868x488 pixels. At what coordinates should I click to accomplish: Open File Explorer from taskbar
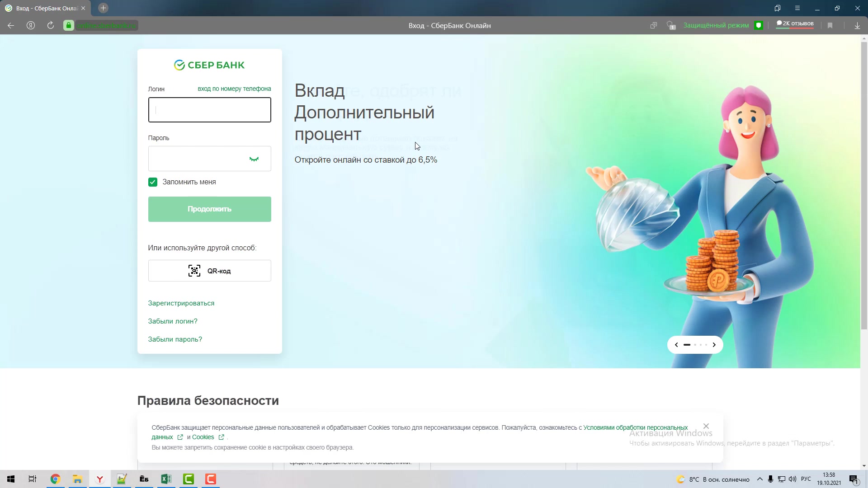[x=77, y=479]
